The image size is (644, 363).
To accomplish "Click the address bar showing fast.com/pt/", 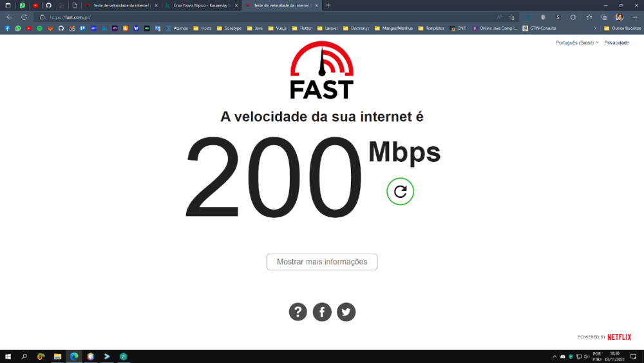I will pyautogui.click(x=267, y=17).
